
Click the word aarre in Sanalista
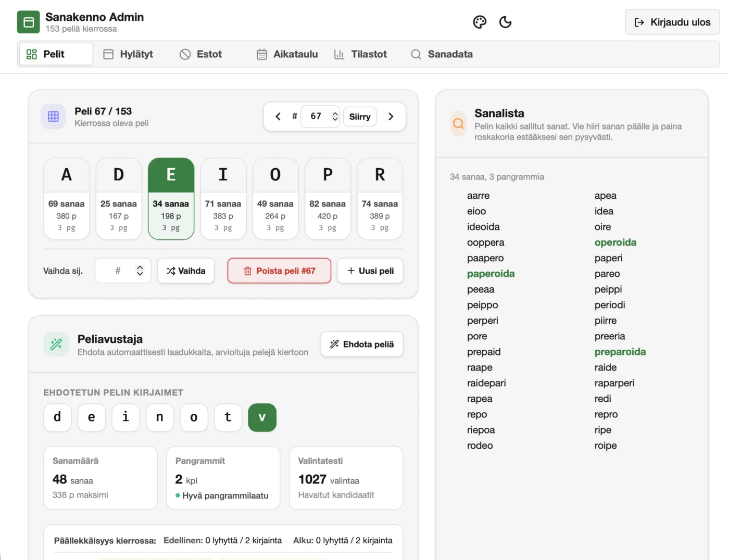click(478, 196)
